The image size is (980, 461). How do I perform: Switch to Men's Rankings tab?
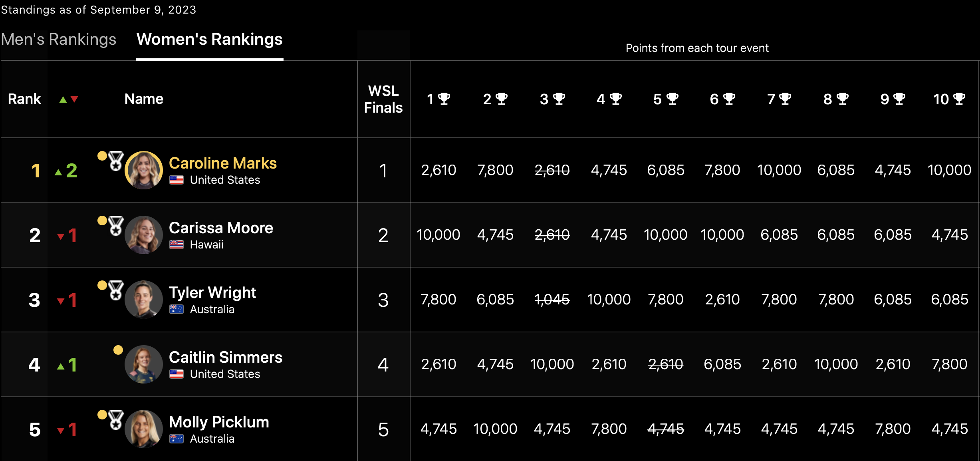[59, 40]
